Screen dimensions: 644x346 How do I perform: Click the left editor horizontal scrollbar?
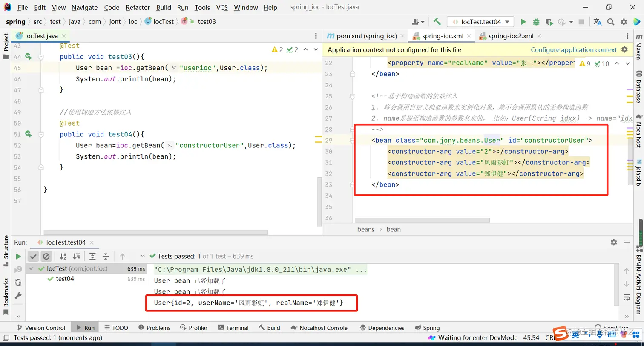(155, 233)
